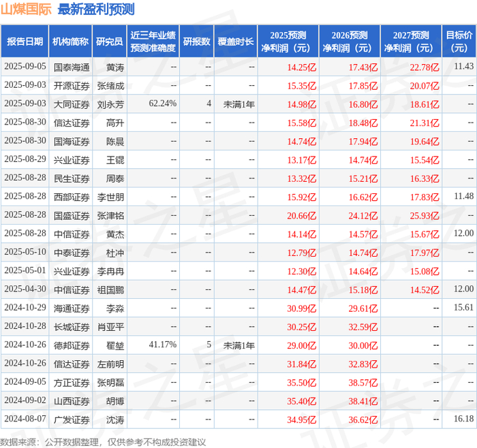
Task: Click researcher name 黄涛
Action: (x=115, y=67)
